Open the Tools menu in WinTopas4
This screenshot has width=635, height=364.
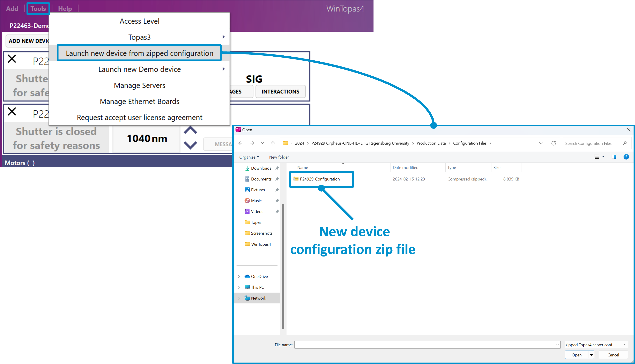tap(38, 9)
